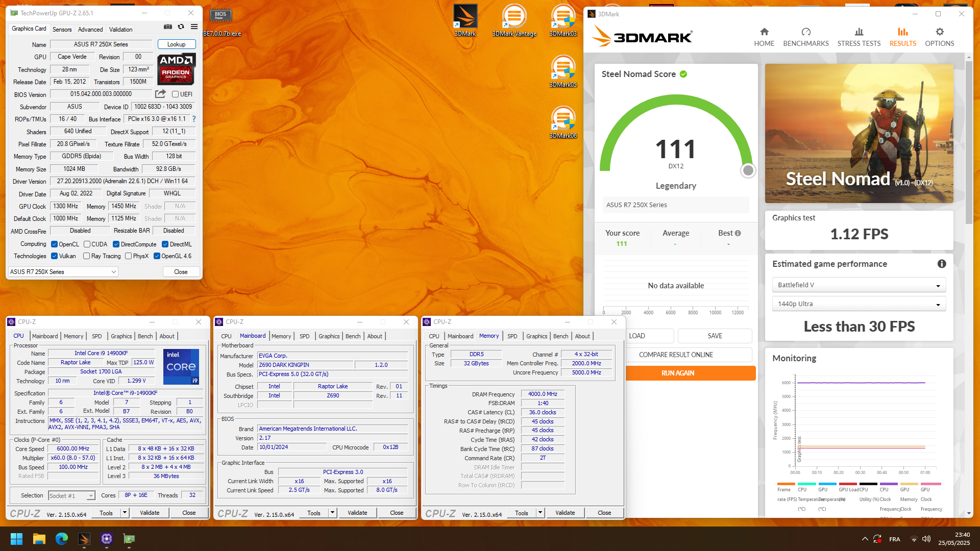Screen dimensions: 980x551
Task: Click the score gauge end knob
Action: point(748,170)
